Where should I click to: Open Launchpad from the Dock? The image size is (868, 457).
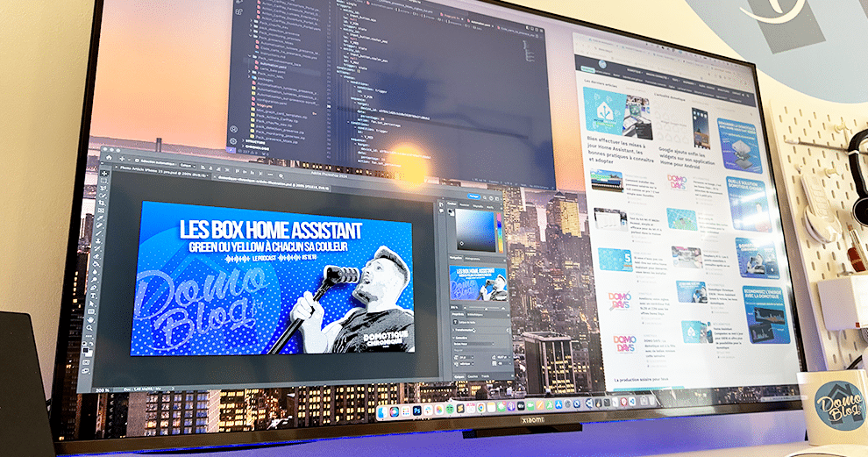[x=406, y=411]
